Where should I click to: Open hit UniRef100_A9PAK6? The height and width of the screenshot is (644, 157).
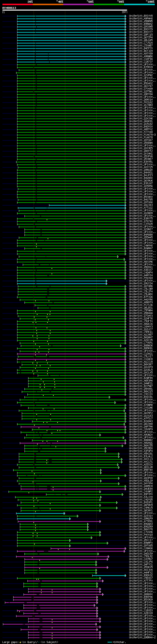(x=141, y=19)
